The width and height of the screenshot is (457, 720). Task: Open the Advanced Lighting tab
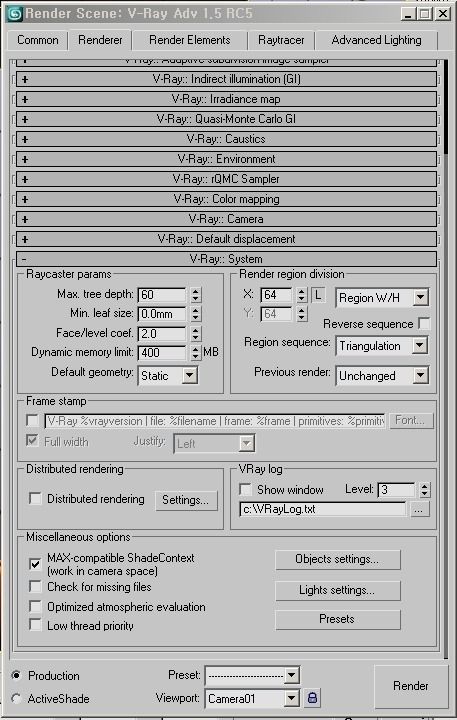pos(376,40)
